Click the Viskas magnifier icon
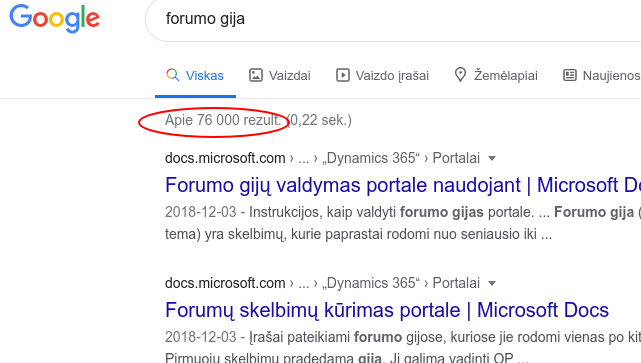This screenshot has width=641, height=363. coord(173,75)
